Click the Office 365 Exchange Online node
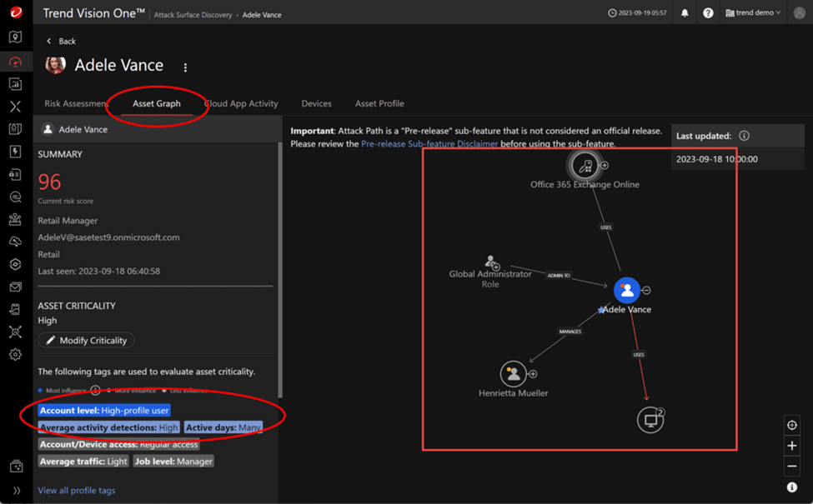The height and width of the screenshot is (504, 813). [585, 166]
